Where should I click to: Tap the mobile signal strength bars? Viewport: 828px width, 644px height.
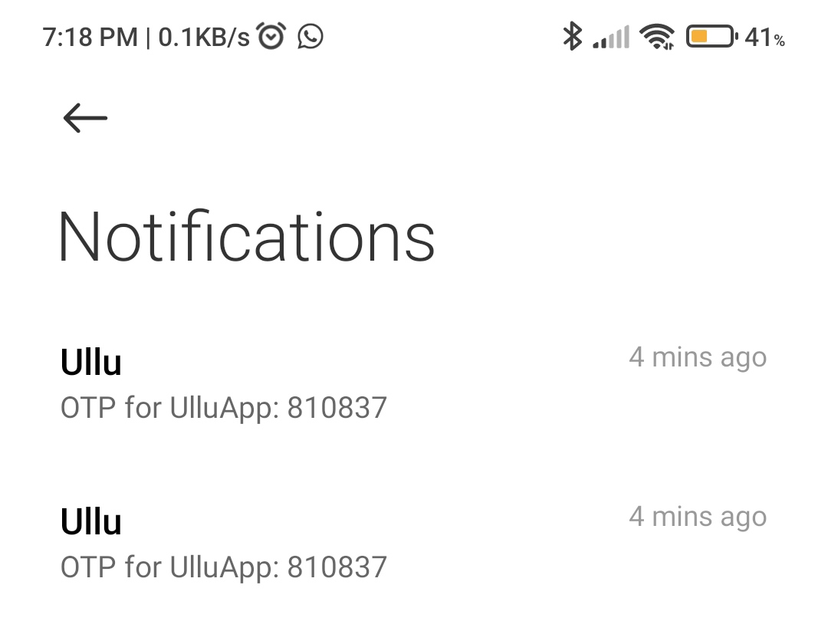pos(611,37)
